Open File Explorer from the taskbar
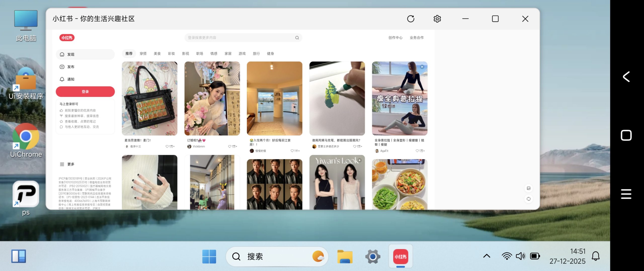This screenshot has height=271, width=644. (345, 257)
